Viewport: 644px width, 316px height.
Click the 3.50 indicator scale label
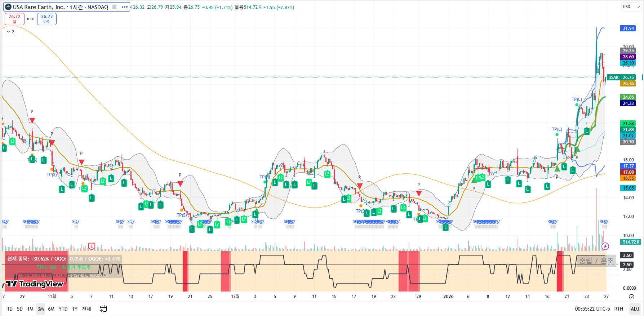(x=627, y=255)
